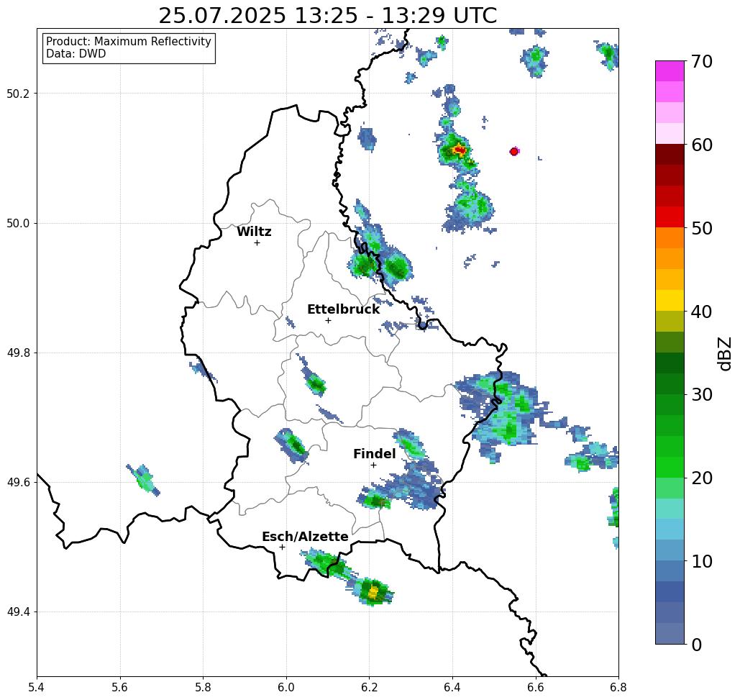Viewport: 740px width, 700px height.
Task: Click the colorbar label '10'
Action: [x=701, y=561]
